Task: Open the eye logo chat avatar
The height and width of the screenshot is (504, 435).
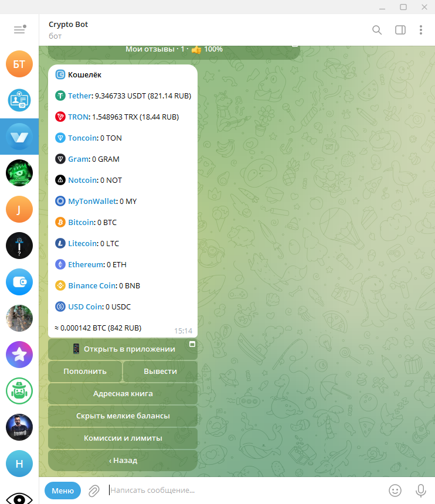Action: point(19,498)
